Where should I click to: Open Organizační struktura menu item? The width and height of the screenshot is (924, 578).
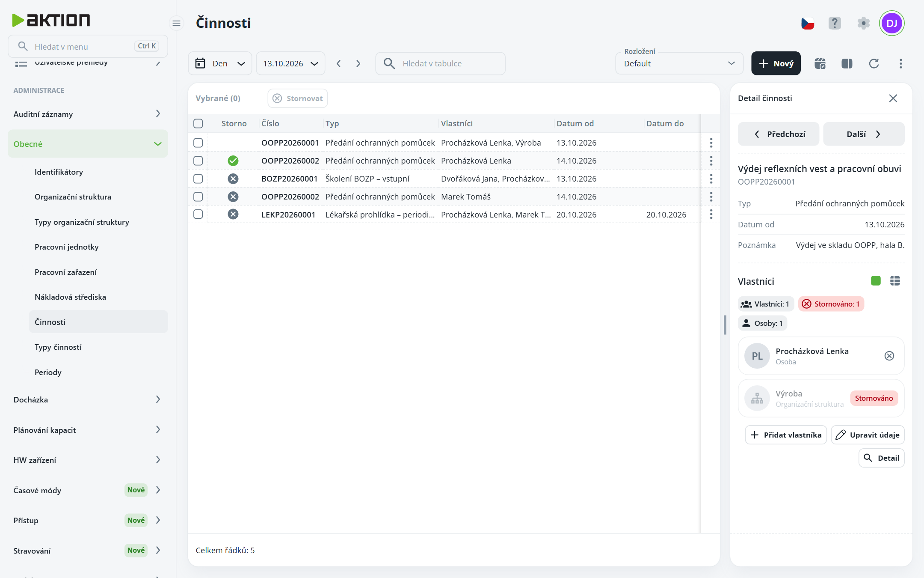click(73, 197)
